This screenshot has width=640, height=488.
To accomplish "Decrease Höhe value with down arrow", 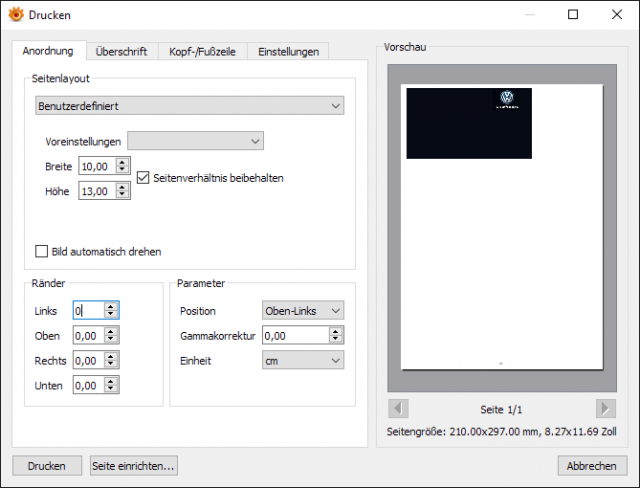I will [x=122, y=195].
